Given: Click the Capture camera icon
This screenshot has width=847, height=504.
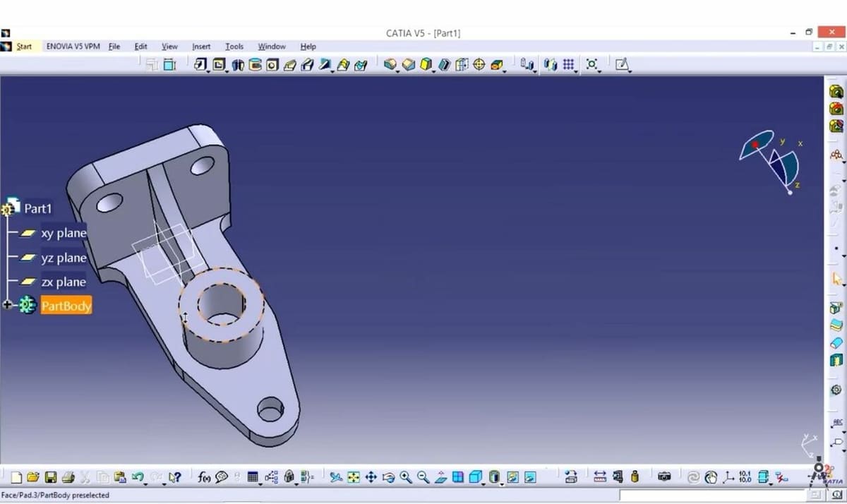Looking at the screenshot, I should coord(664,477).
